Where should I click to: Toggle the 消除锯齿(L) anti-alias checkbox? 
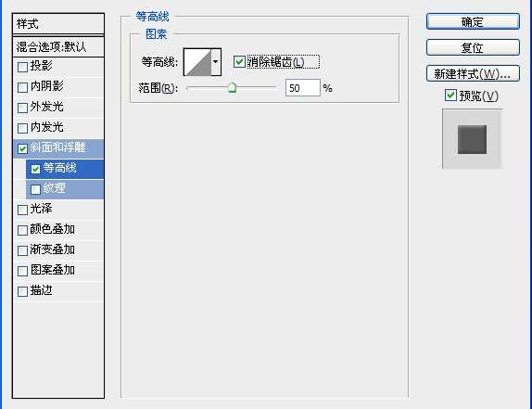(x=239, y=62)
